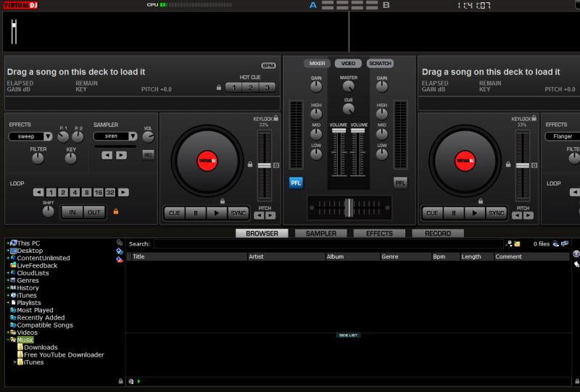Viewport: 580px width, 392px height.
Task: Play previous sample in left sampler
Action: [x=107, y=155]
